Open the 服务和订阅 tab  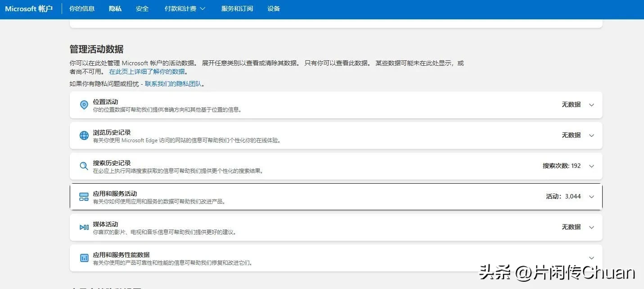pos(237,9)
